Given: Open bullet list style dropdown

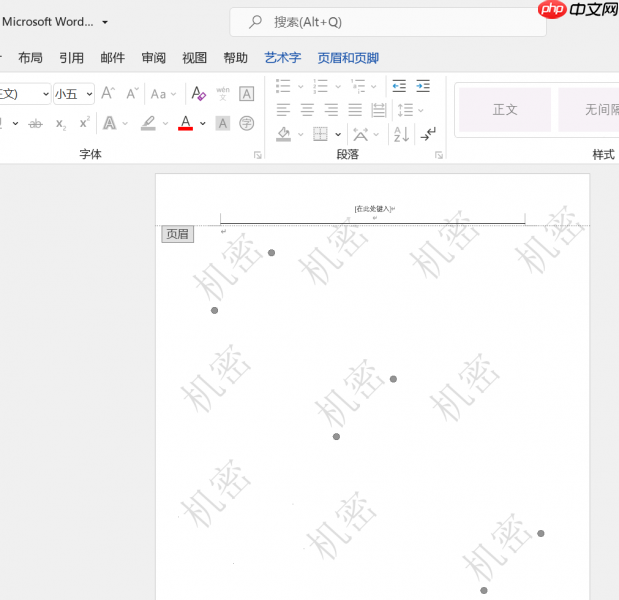Looking at the screenshot, I should 300,86.
